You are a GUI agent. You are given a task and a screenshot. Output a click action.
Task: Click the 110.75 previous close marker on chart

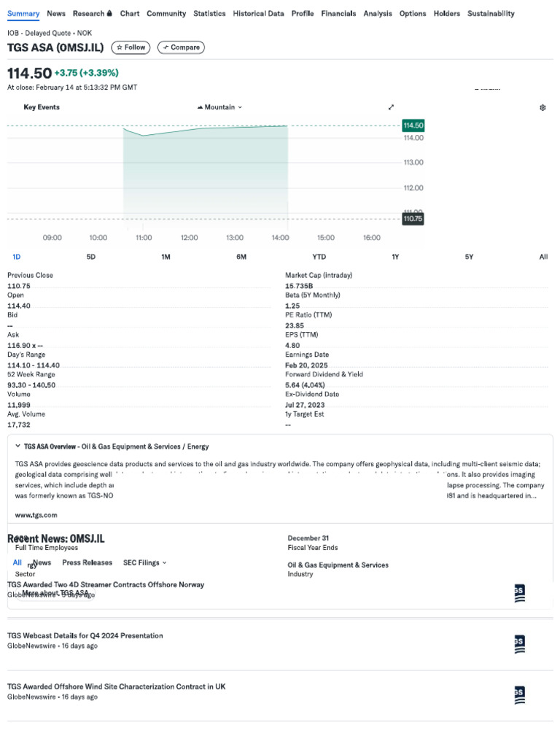coord(412,218)
